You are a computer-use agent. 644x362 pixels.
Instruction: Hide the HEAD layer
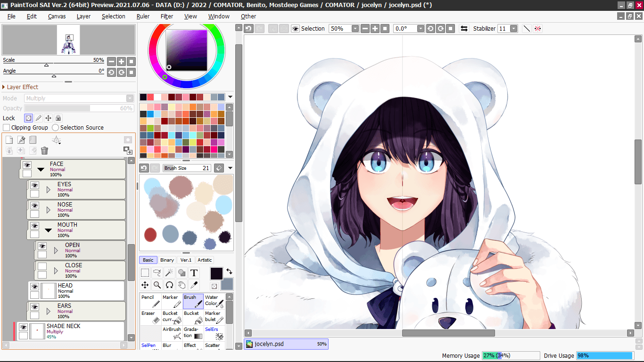pyautogui.click(x=34, y=287)
